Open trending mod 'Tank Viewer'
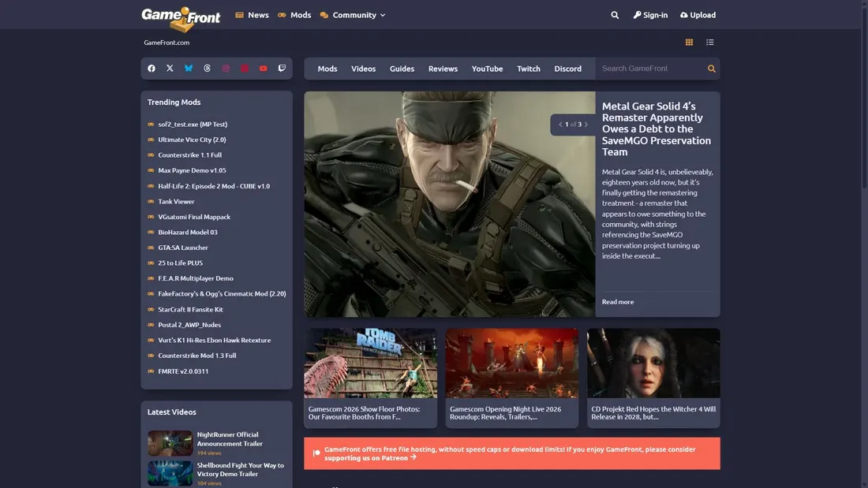 coord(176,202)
